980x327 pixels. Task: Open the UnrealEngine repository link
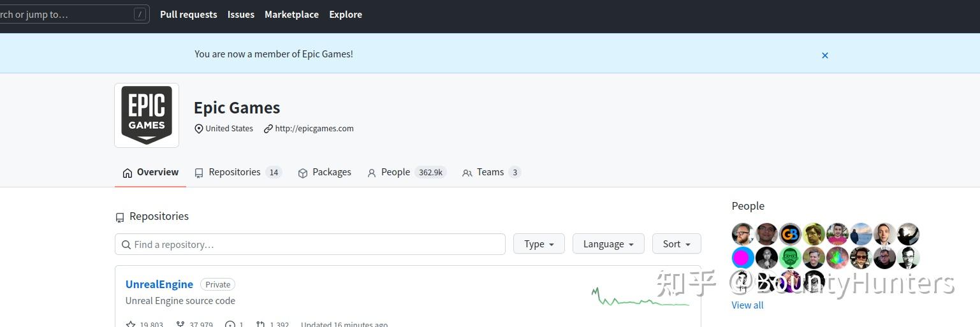click(x=159, y=284)
